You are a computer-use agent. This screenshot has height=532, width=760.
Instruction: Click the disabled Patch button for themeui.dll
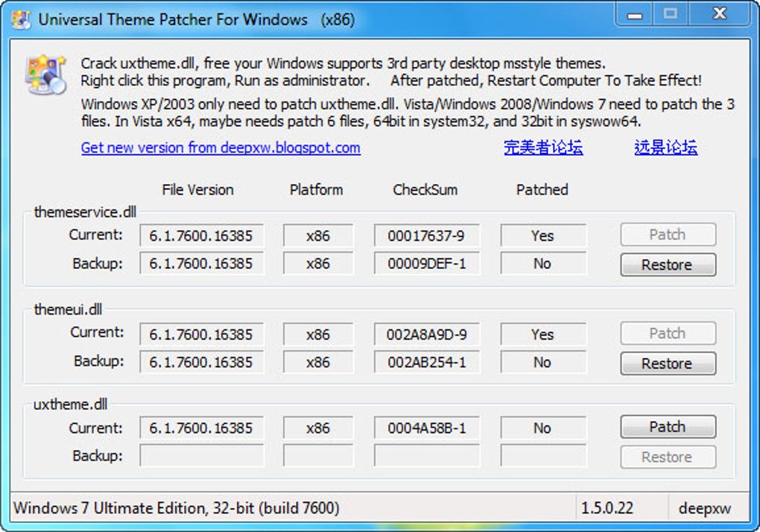[668, 333]
